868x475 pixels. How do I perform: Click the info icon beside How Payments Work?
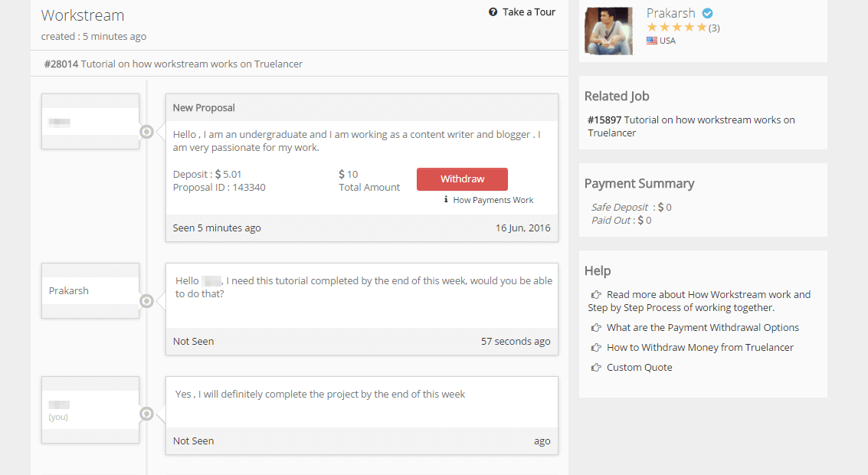[x=446, y=200]
